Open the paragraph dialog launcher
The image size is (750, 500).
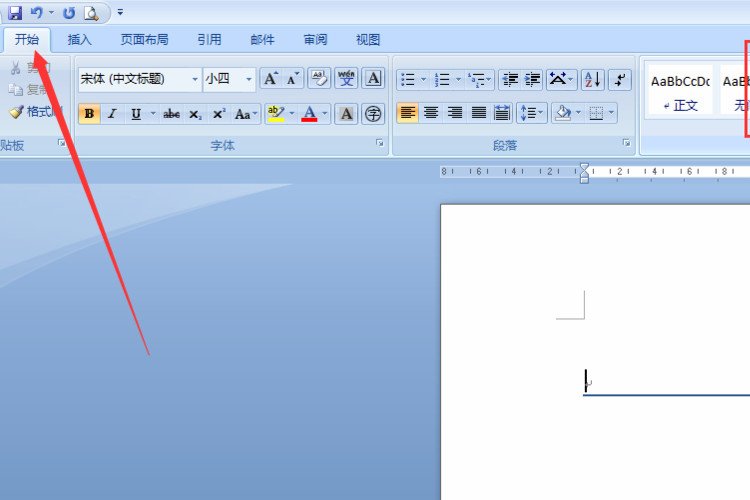pyautogui.click(x=626, y=143)
